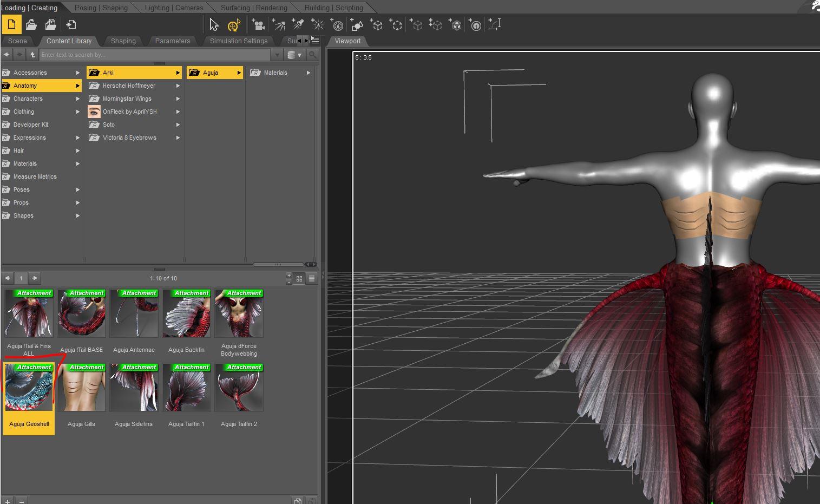Screen dimensions: 820x504
Task: Select the Aguja Gills thumbnail
Action: pos(81,388)
